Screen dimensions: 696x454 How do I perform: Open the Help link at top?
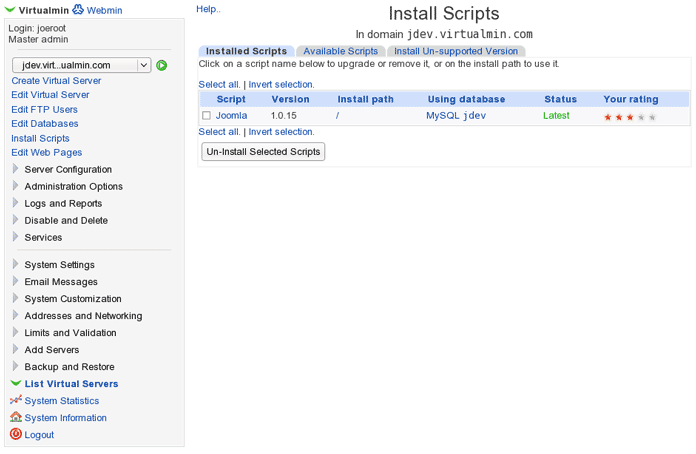coord(208,9)
